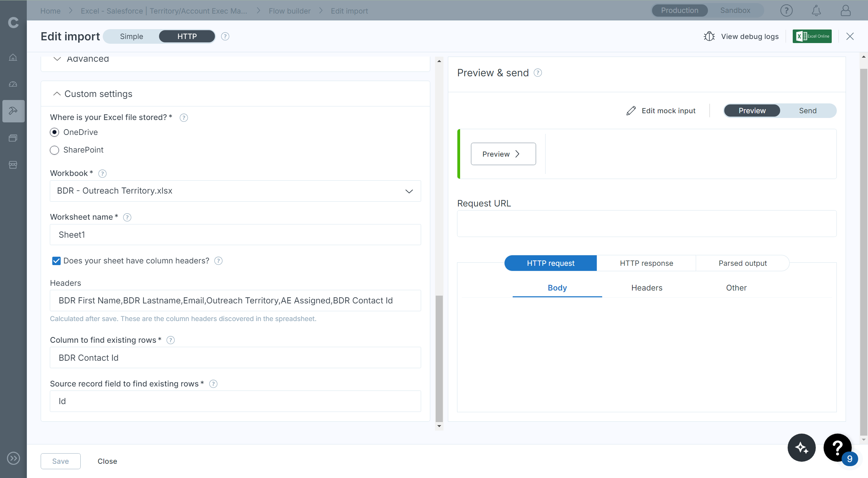Image resolution: width=868 pixels, height=478 pixels.
Task: Open notifications bell icon
Action: pyautogui.click(x=816, y=11)
